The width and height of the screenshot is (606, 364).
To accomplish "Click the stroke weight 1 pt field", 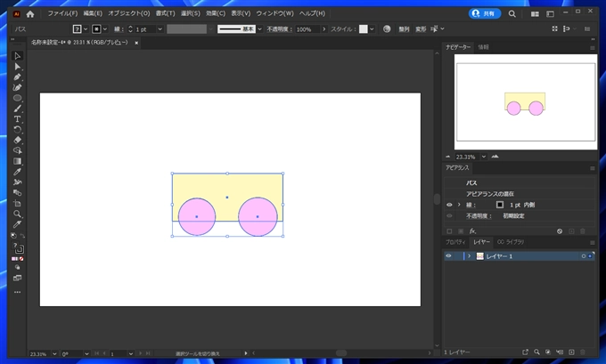I will (x=145, y=29).
